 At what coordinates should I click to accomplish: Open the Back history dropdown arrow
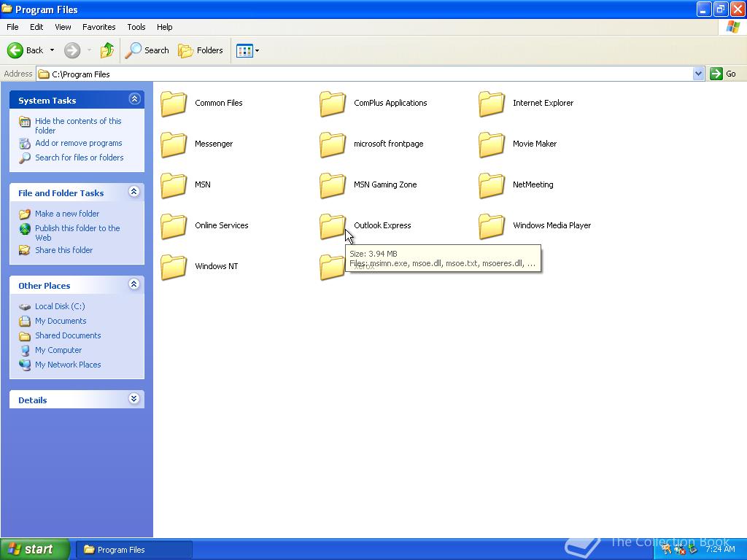(52, 50)
